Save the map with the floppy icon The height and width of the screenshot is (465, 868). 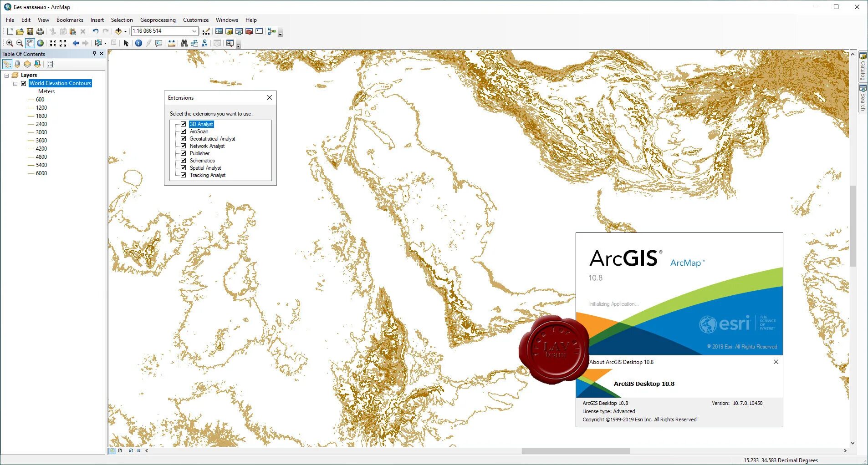click(x=30, y=31)
